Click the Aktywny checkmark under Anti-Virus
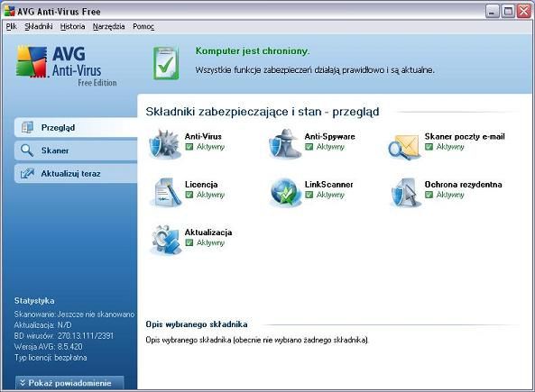This screenshot has width=535, height=392. [x=189, y=147]
